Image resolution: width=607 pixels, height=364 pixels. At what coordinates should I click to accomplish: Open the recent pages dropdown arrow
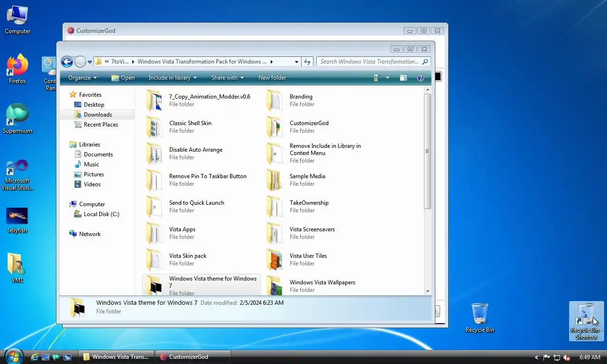pyautogui.click(x=90, y=62)
